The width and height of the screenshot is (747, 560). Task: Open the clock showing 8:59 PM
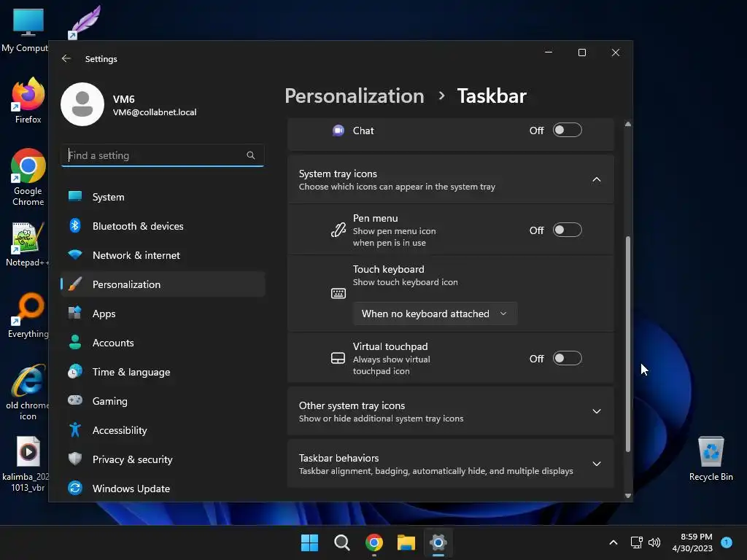click(692, 542)
